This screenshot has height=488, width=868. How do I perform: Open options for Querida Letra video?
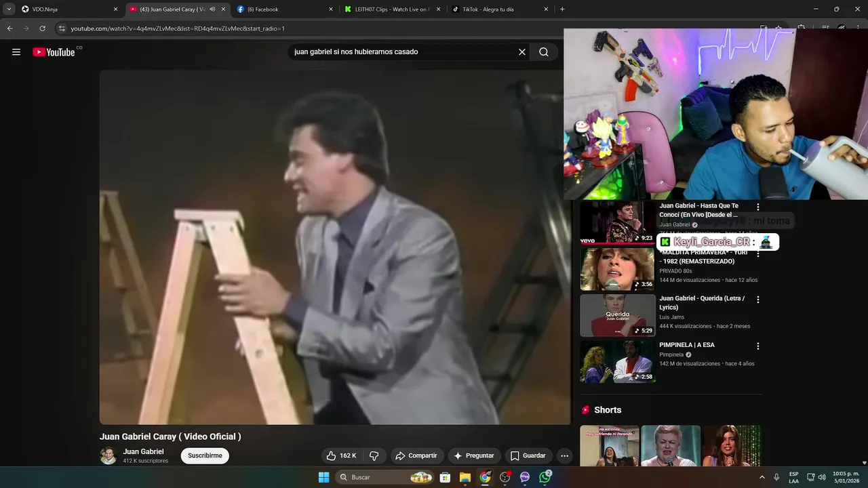pyautogui.click(x=758, y=300)
